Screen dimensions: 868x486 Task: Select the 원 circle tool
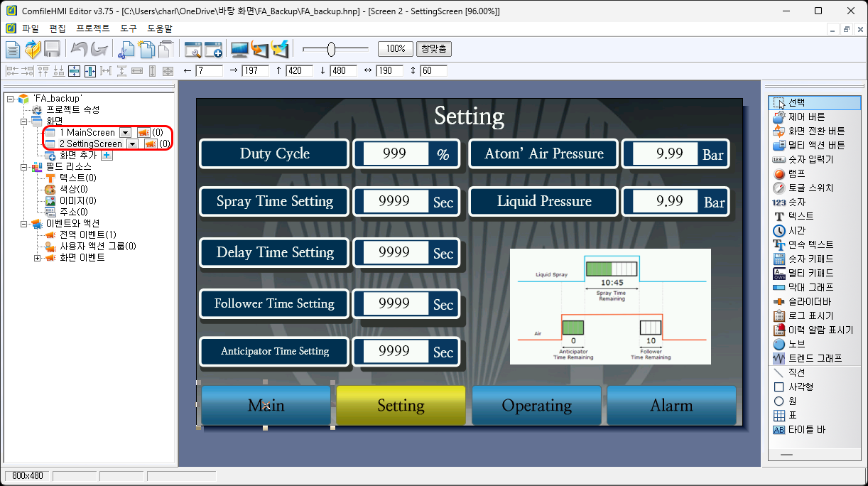[x=814, y=401]
